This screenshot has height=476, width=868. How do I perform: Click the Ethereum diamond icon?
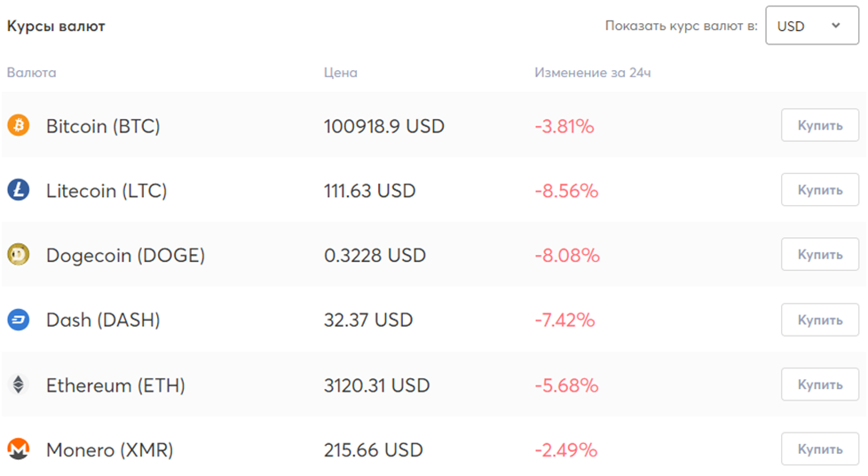(x=19, y=385)
